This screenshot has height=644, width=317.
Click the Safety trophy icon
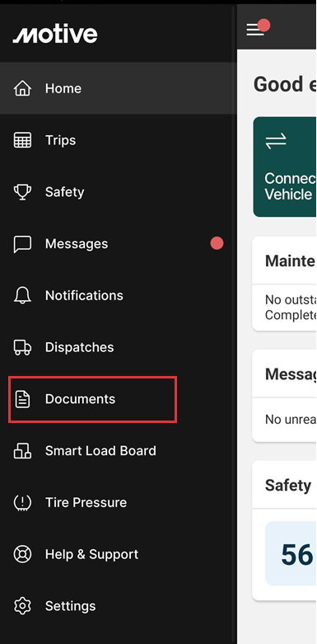coord(22,192)
